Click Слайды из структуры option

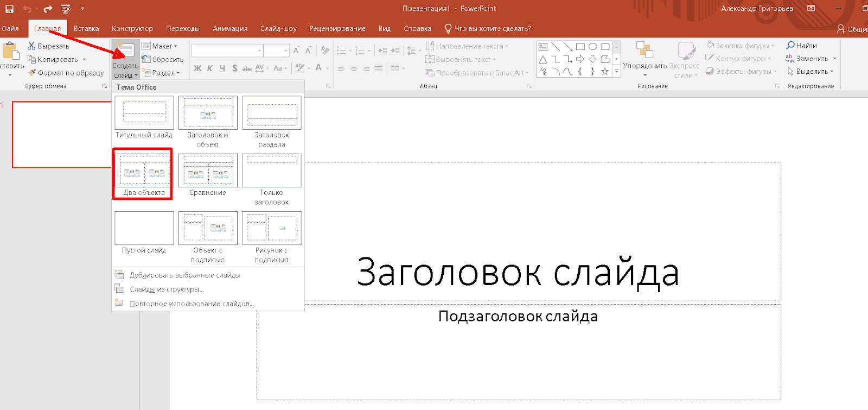coord(167,289)
